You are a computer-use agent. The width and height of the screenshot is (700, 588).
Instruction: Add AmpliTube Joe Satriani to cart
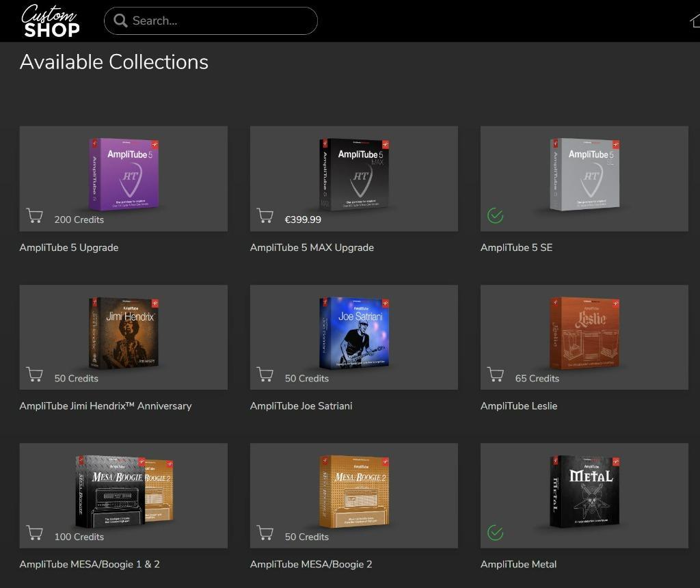point(265,375)
